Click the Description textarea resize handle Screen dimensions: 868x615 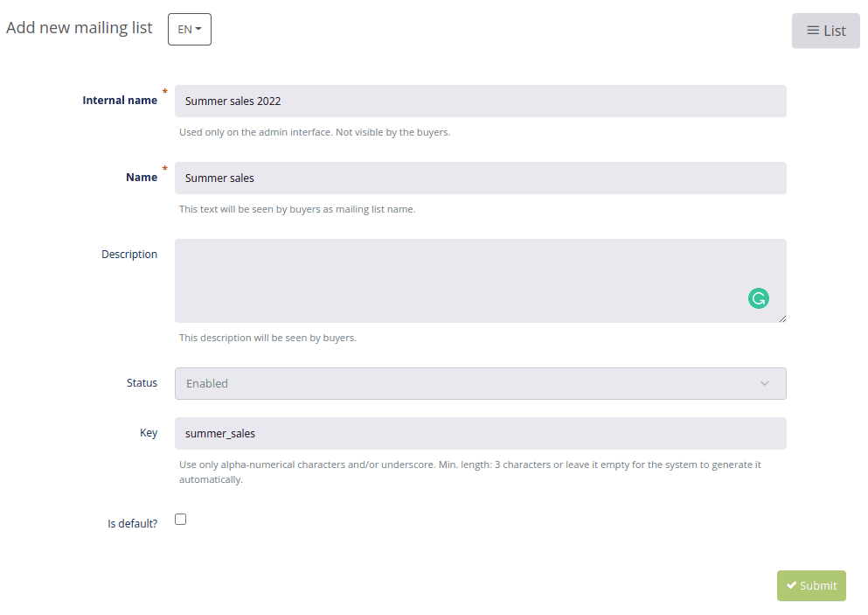coord(782,318)
